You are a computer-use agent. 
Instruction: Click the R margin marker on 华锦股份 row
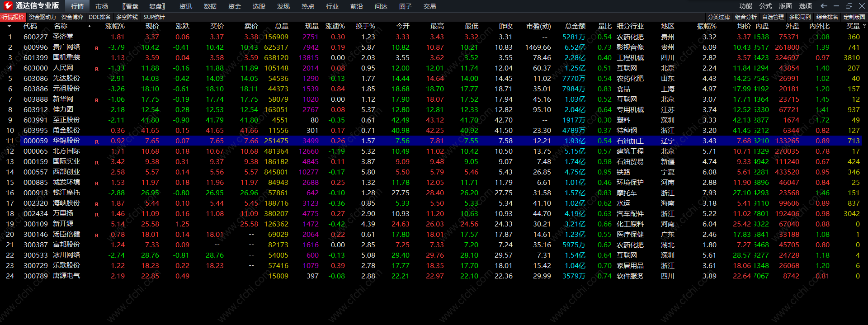point(97,141)
